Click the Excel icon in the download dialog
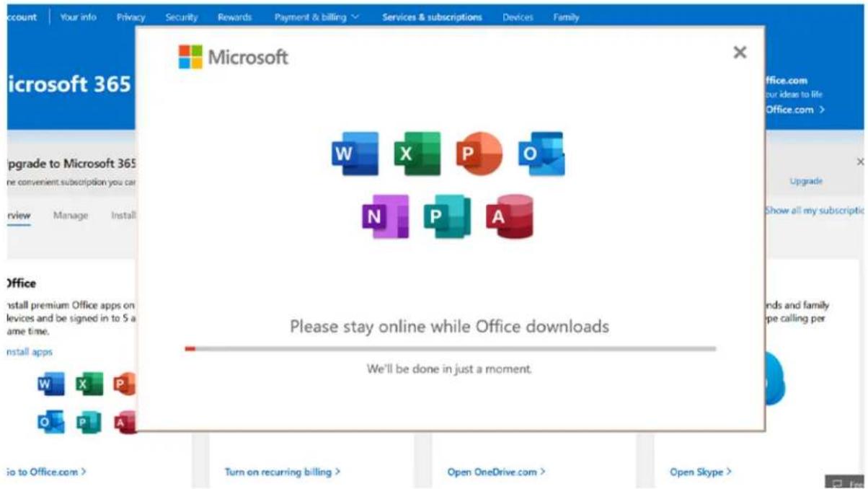 pos(417,153)
